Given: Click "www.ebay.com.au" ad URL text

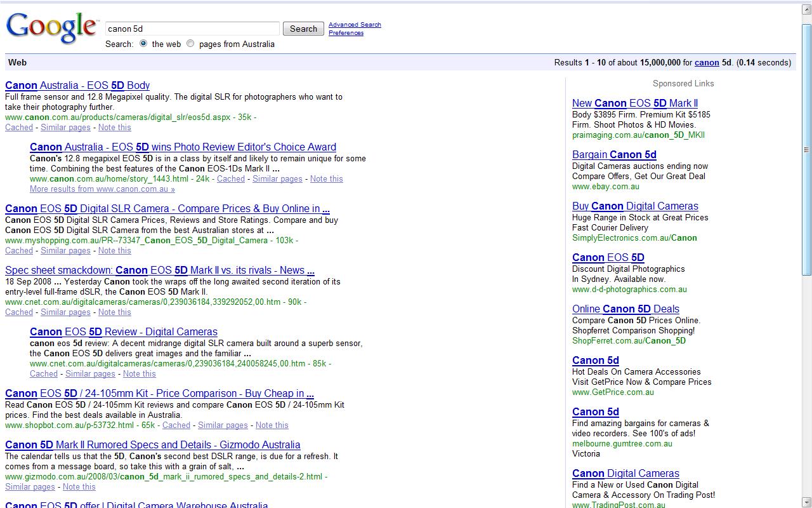Looking at the screenshot, I should [x=606, y=186].
